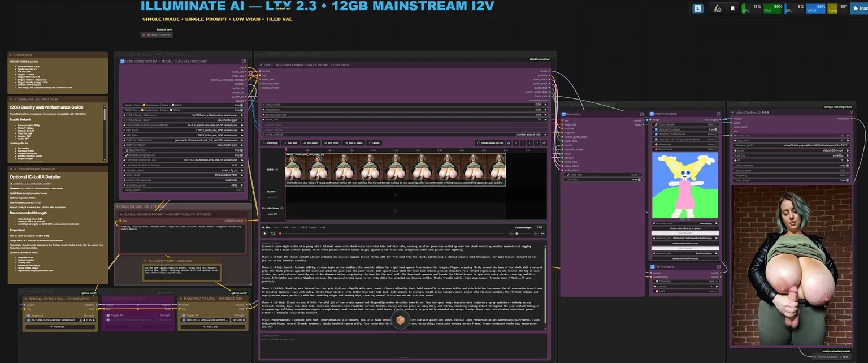Click the settings gear icon in Director toolbar

[x=544, y=143]
